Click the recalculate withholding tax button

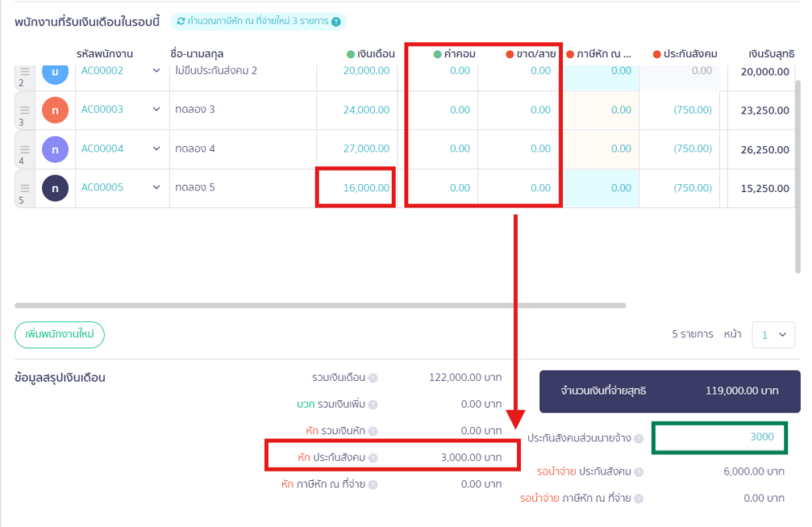(252, 21)
